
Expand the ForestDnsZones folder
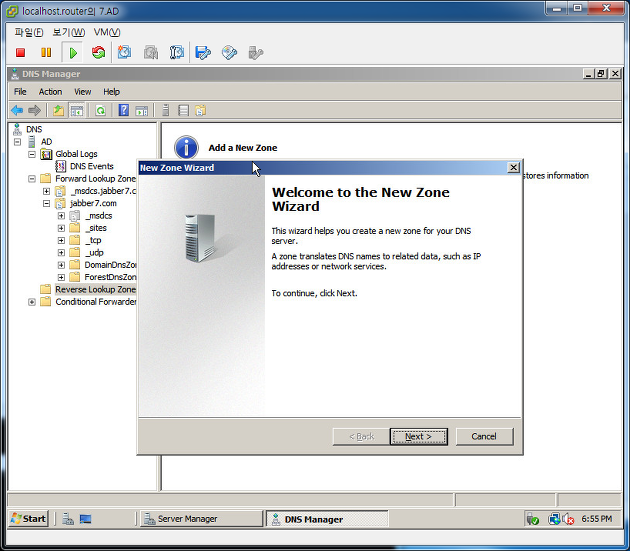tap(61, 277)
